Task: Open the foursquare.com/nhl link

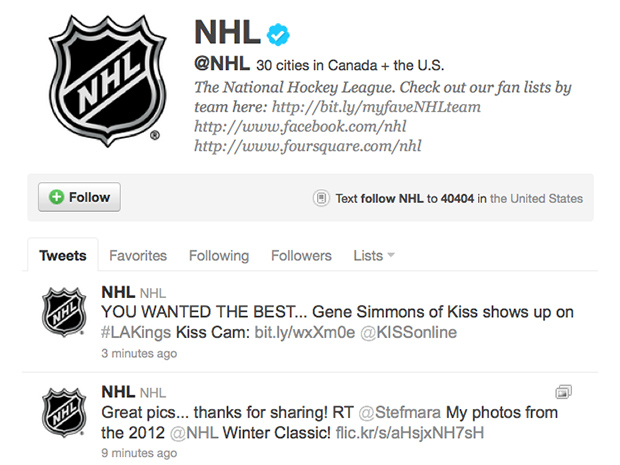Action: (x=308, y=147)
